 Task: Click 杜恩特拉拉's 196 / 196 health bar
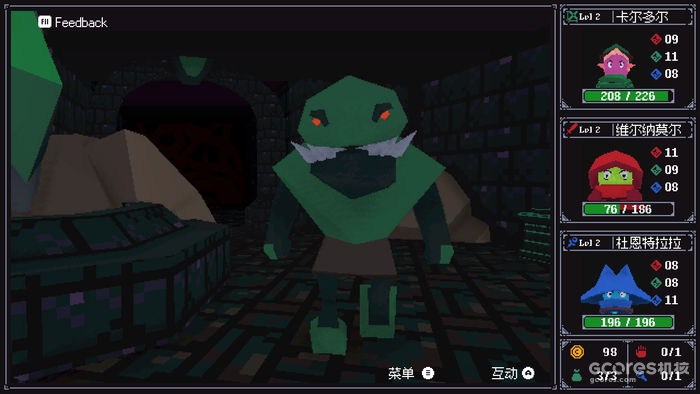628,322
